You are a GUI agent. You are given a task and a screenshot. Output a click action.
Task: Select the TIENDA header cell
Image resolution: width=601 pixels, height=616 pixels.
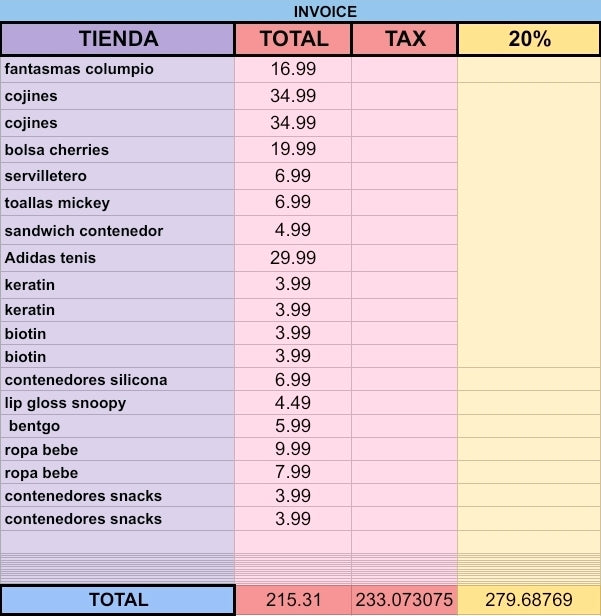click(118, 39)
